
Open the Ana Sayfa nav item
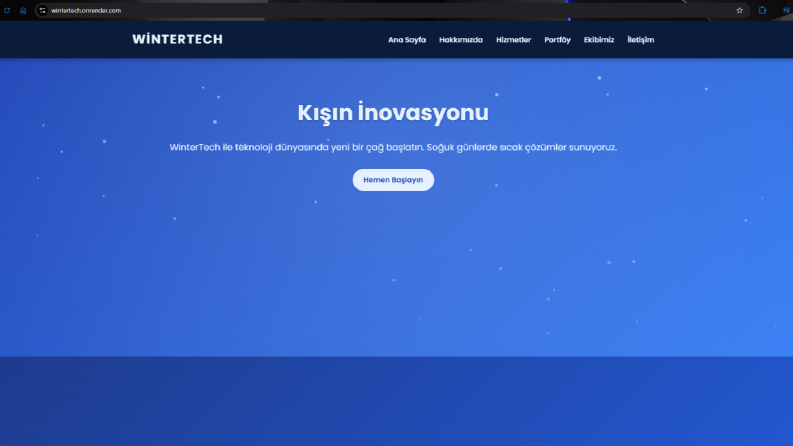coord(407,39)
